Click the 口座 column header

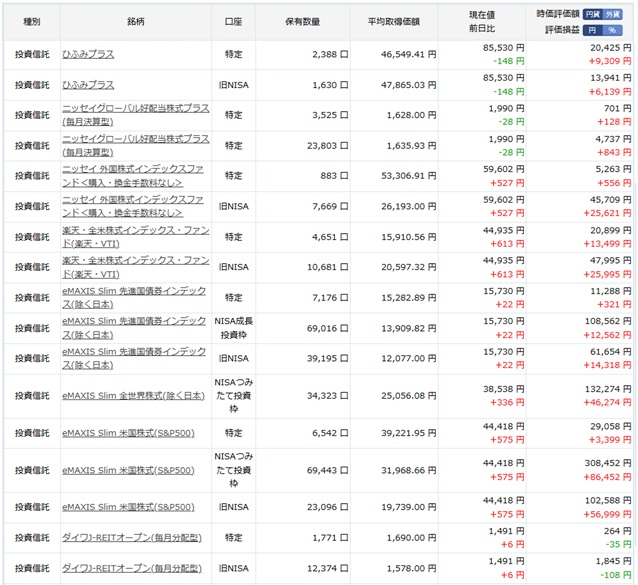pyautogui.click(x=233, y=22)
